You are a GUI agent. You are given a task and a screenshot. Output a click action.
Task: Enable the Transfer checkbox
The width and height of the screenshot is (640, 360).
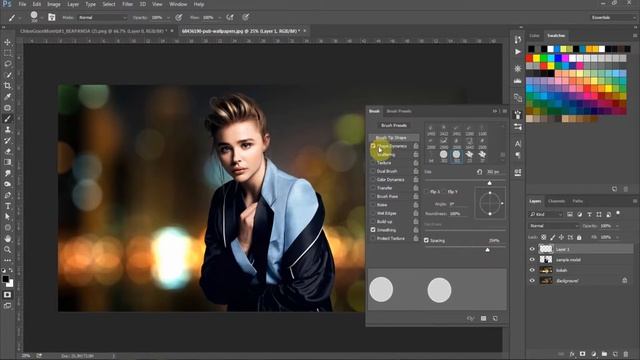point(373,188)
